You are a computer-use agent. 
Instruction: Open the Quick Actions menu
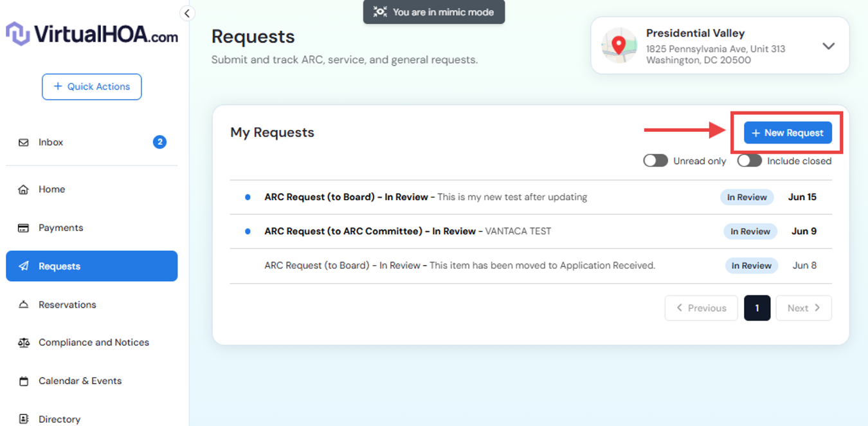click(92, 87)
